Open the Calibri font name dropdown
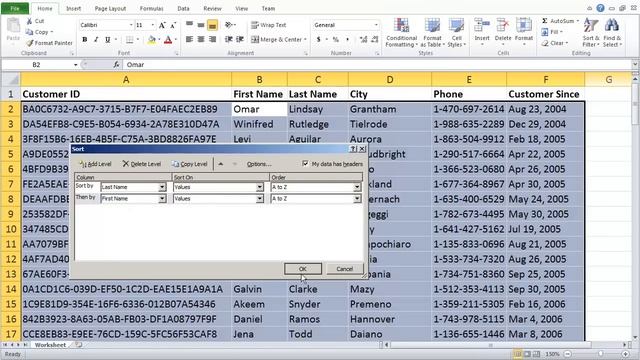 131,25
